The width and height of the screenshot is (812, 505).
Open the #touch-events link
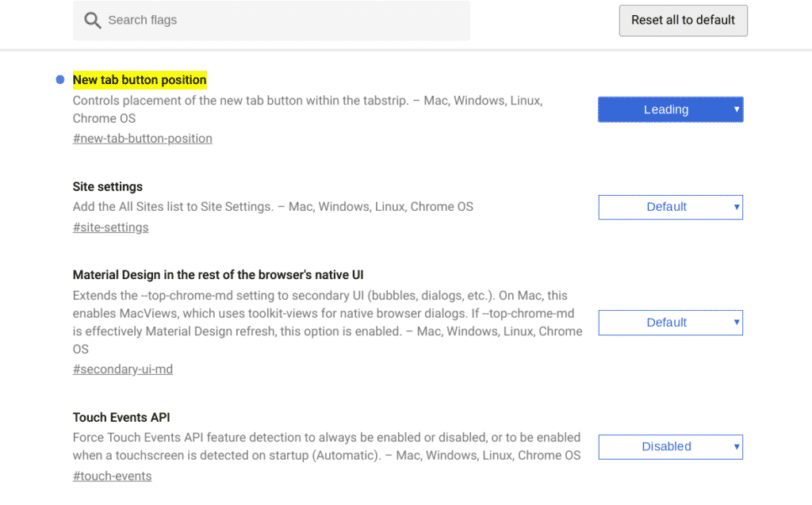[x=112, y=476]
